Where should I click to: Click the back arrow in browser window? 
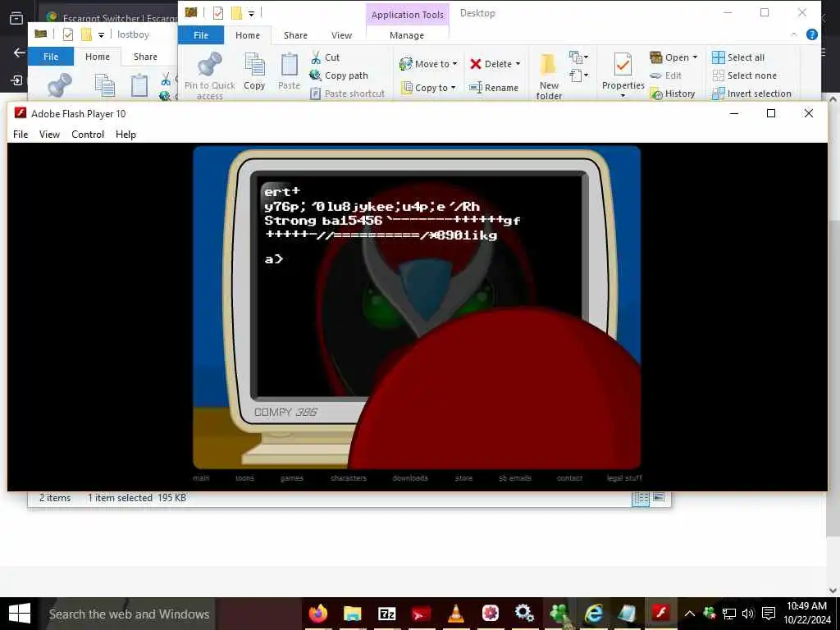coord(20,52)
